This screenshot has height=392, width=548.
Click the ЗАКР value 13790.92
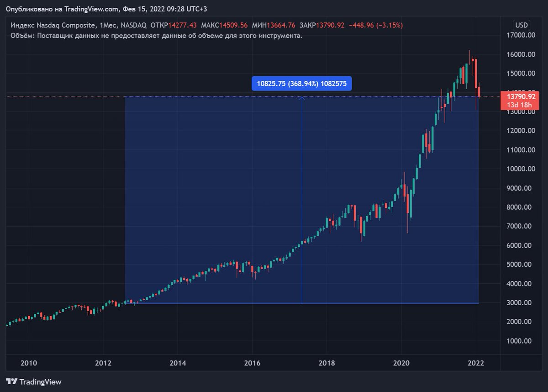click(329, 25)
